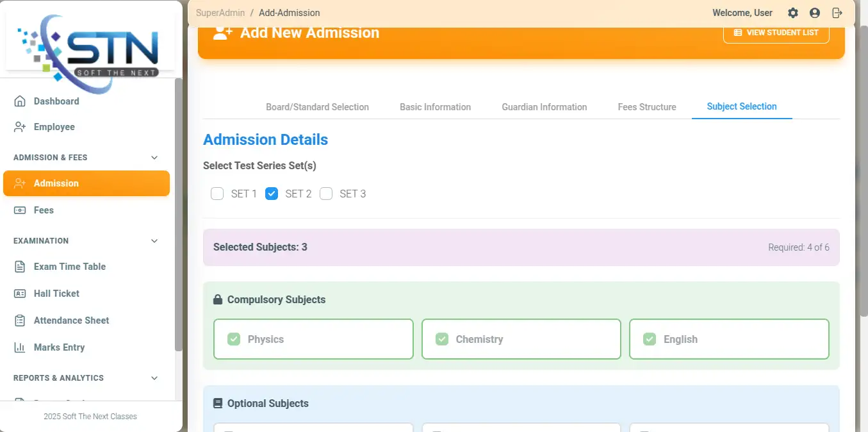Click the settings gear icon
This screenshot has width=868, height=432.
click(x=793, y=13)
